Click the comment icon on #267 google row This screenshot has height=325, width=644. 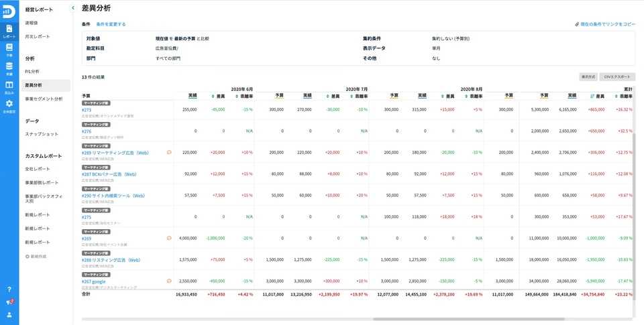pyautogui.click(x=169, y=281)
